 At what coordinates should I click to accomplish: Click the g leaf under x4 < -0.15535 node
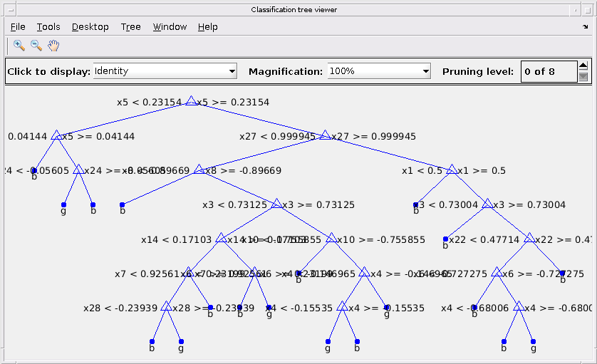click(328, 341)
